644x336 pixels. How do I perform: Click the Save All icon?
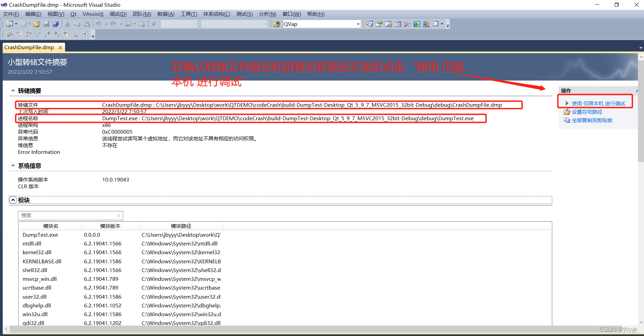click(x=56, y=24)
